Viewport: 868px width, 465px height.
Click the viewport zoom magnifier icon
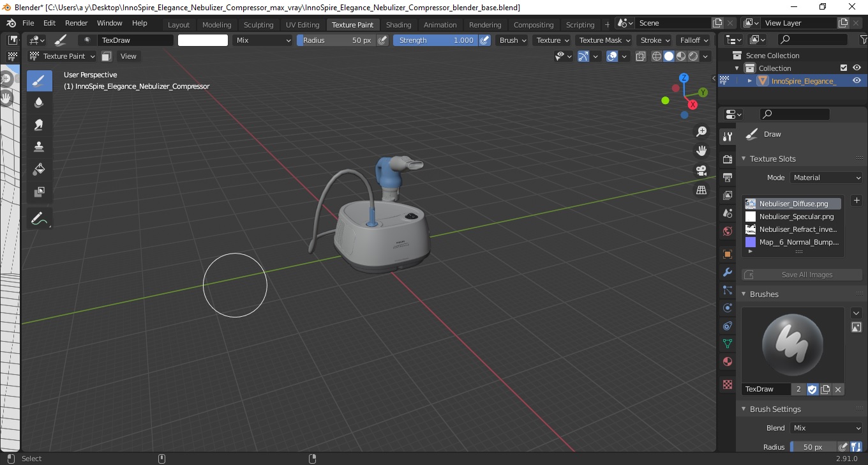(x=701, y=132)
